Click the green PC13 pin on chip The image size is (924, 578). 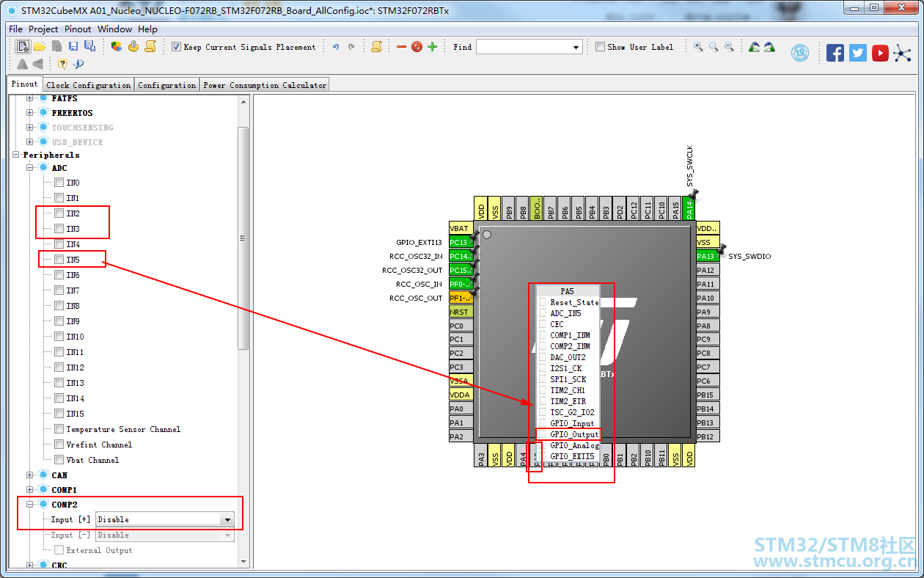point(459,242)
